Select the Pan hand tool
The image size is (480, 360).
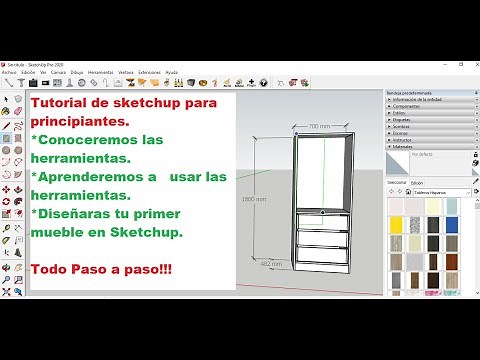tap(18, 268)
